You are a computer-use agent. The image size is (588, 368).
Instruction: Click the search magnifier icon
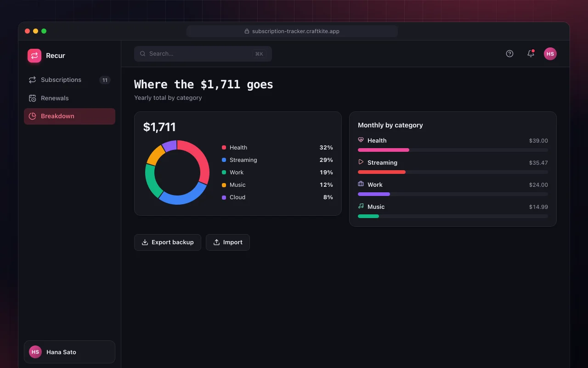click(x=143, y=54)
